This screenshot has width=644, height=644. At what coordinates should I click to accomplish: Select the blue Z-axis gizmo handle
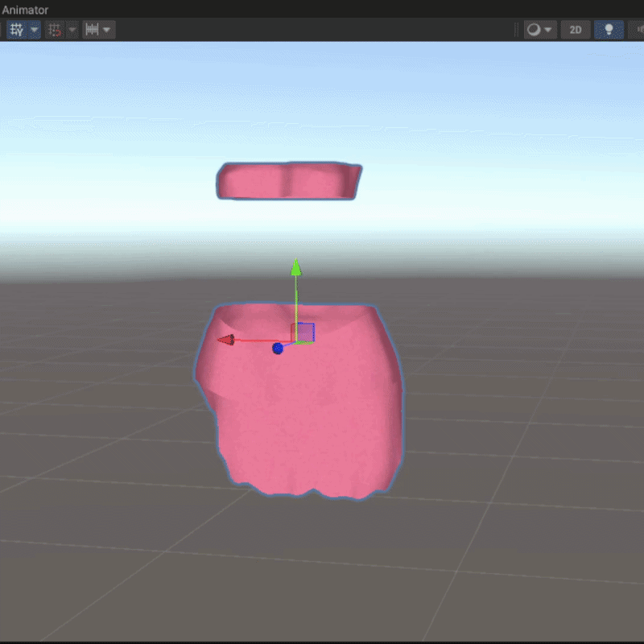click(278, 349)
